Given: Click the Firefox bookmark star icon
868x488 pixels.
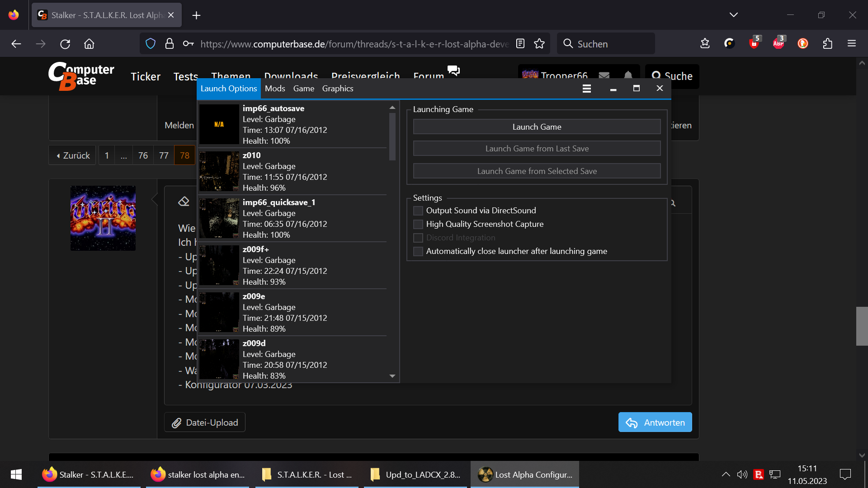Looking at the screenshot, I should tap(539, 44).
